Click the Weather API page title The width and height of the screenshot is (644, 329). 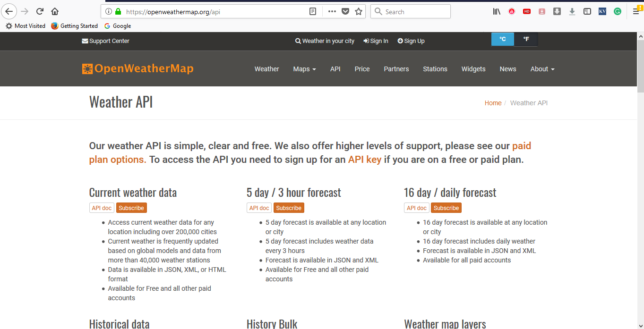121,102
